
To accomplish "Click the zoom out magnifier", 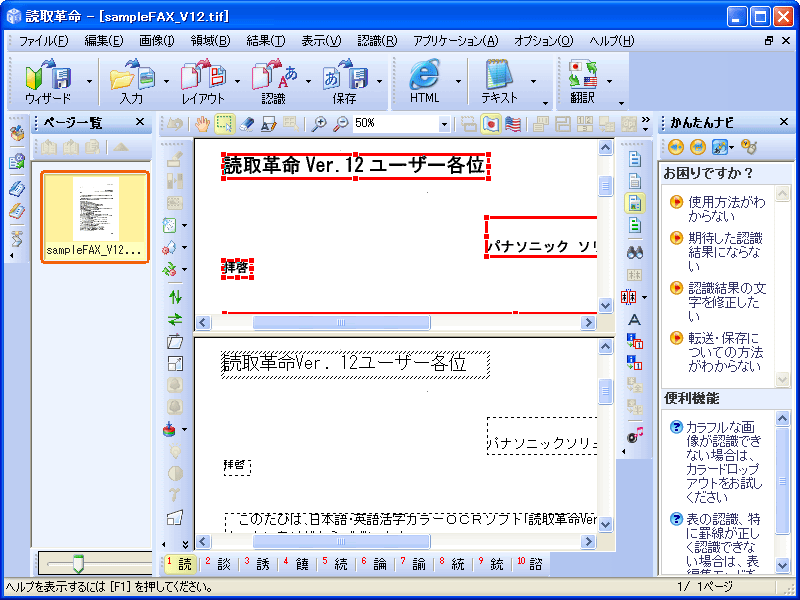I will 341,123.
